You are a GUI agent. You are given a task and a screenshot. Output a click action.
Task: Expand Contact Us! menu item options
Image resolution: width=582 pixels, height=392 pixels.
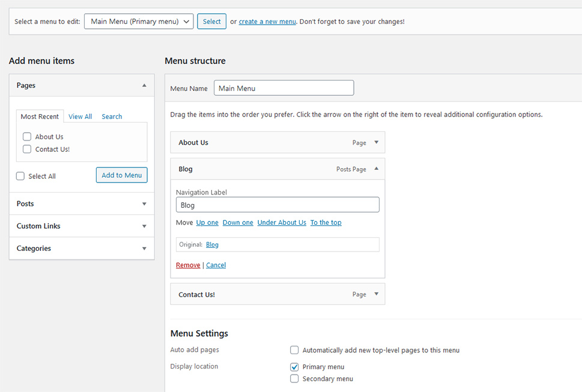[x=377, y=294]
